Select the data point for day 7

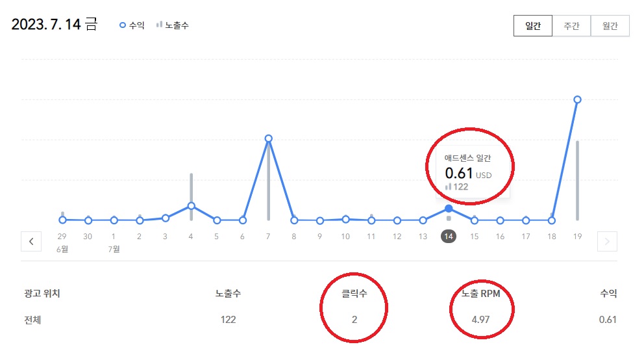269,138
